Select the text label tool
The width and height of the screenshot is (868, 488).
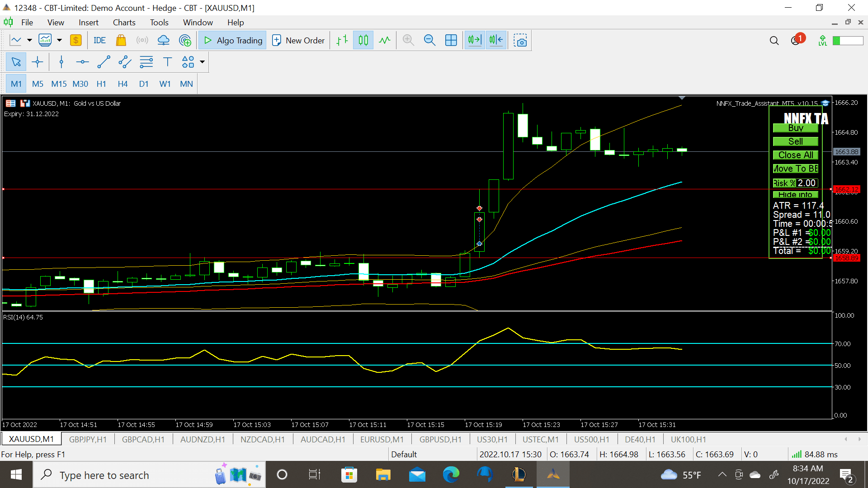[167, 62]
